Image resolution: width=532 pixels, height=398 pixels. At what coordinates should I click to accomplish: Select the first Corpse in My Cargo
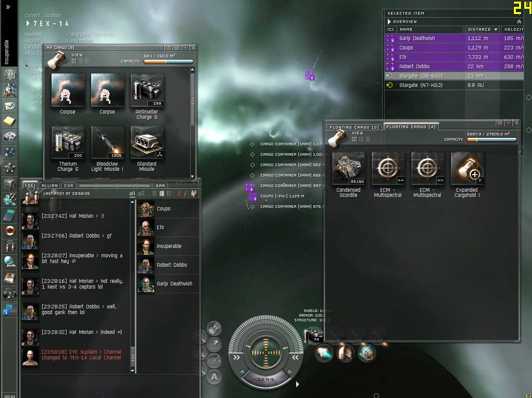coord(68,94)
